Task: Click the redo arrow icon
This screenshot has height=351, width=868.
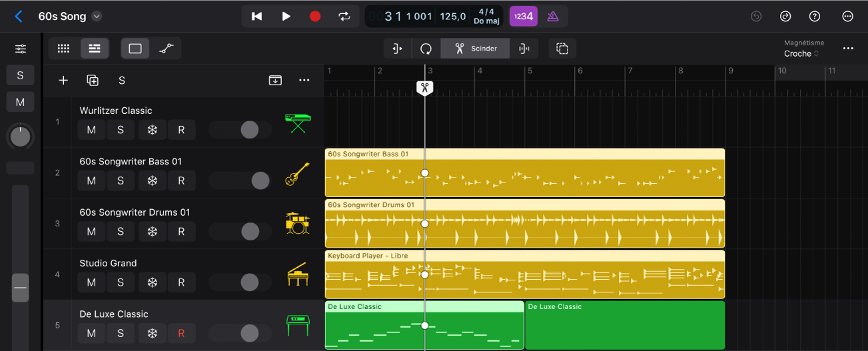Action: pyautogui.click(x=785, y=16)
